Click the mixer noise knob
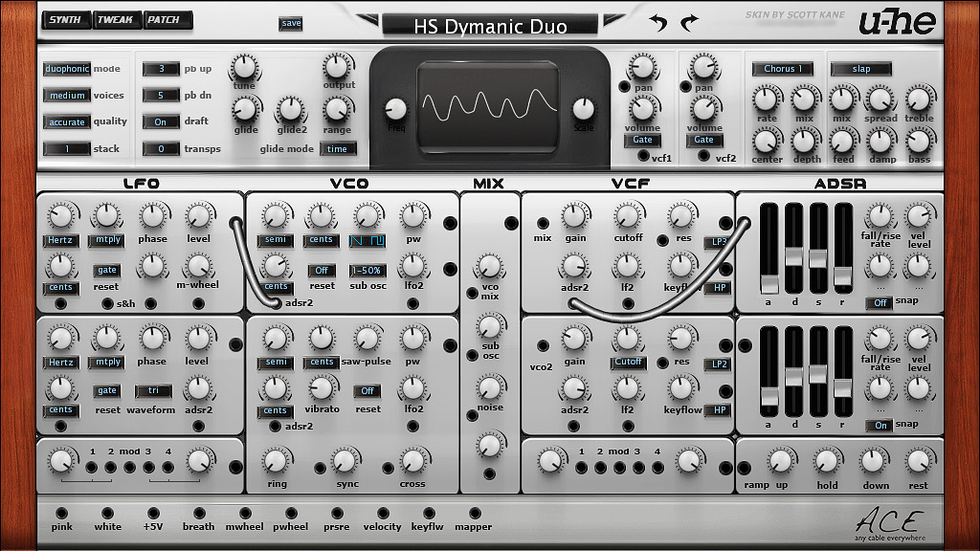 tap(490, 387)
